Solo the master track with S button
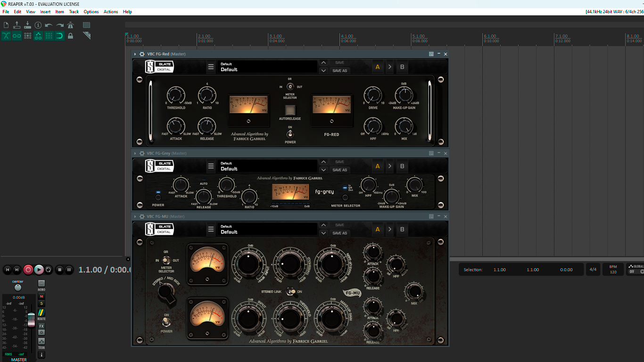The width and height of the screenshot is (644, 362). [41, 304]
